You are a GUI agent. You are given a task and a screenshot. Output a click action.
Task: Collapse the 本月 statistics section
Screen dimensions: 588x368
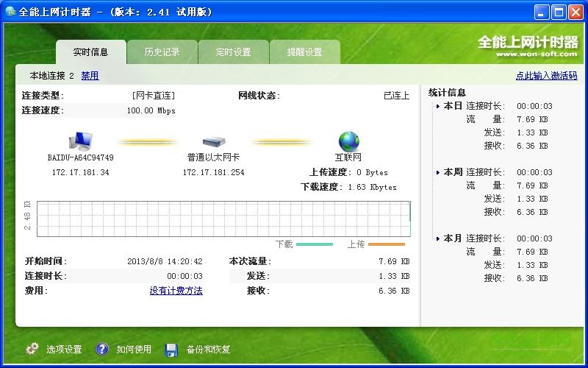[x=437, y=238]
